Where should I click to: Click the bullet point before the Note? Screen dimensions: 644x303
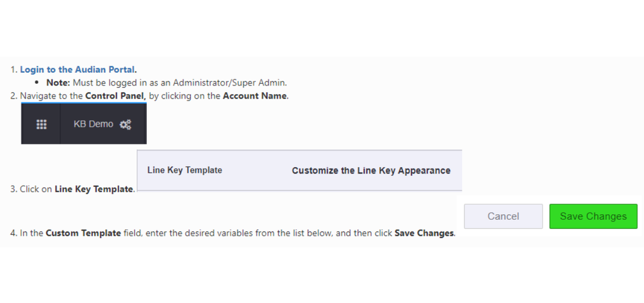point(37,83)
